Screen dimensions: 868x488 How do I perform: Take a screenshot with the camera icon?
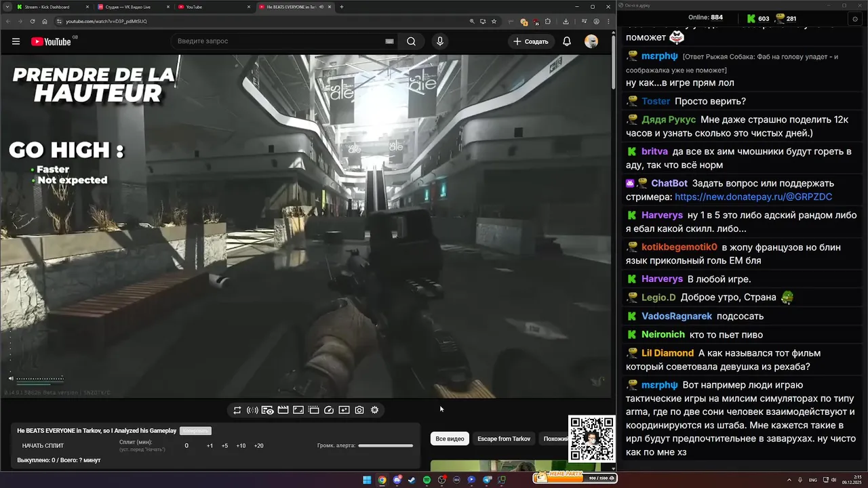(x=359, y=410)
